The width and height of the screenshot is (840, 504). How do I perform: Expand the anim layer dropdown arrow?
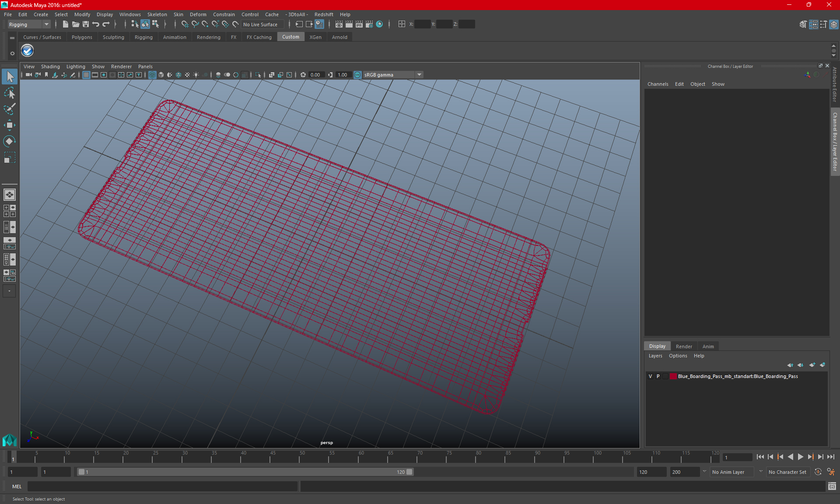tap(704, 472)
